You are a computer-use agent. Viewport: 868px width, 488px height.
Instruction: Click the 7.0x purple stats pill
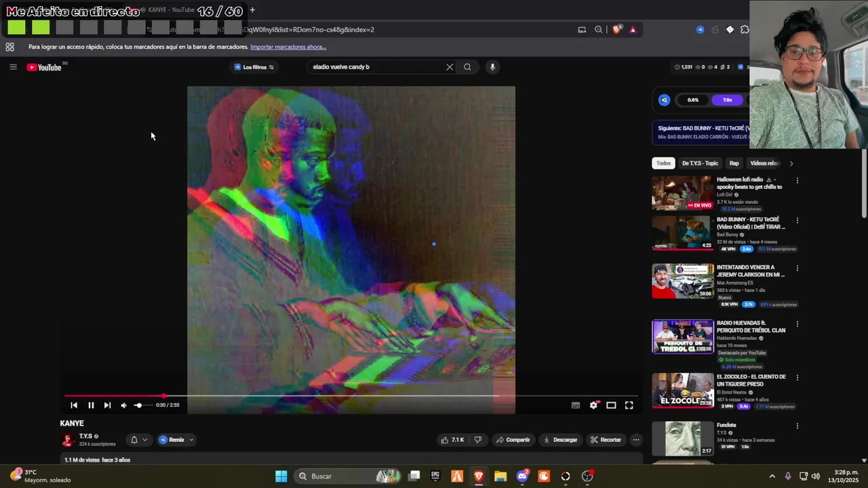727,100
